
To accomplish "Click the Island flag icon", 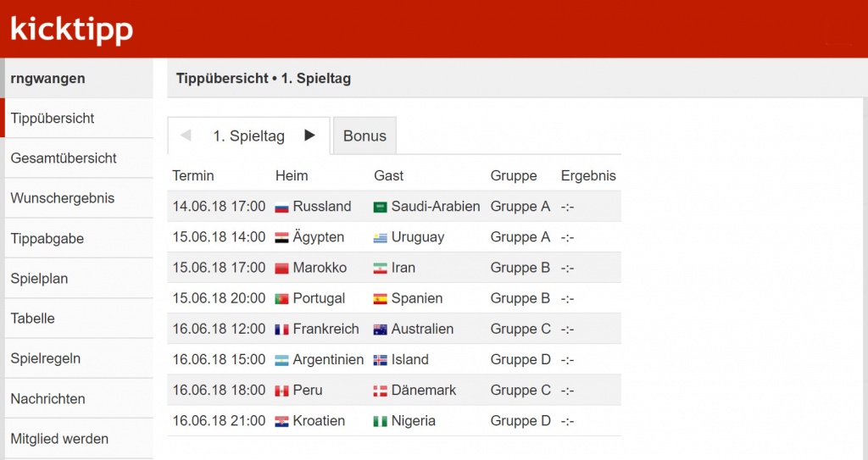I will tap(381, 360).
